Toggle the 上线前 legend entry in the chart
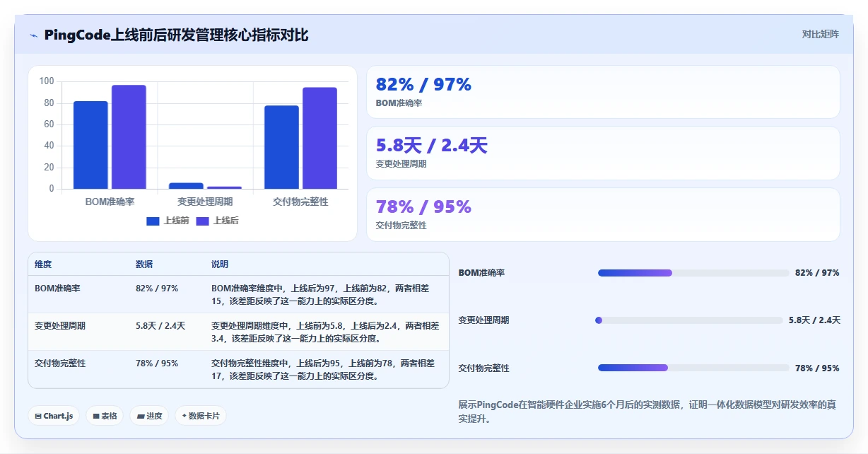The image size is (868, 454). pos(168,221)
